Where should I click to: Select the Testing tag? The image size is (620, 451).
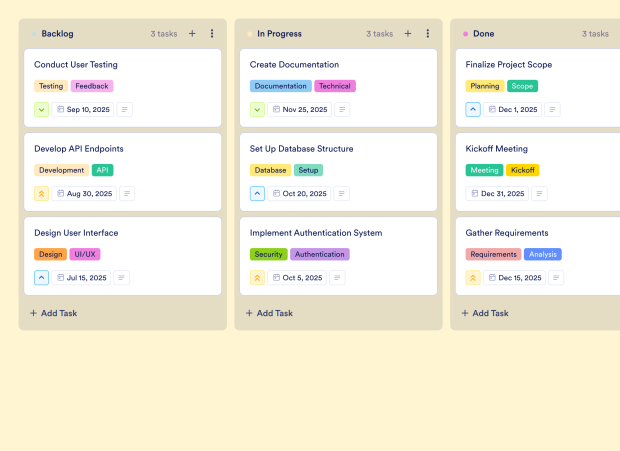click(51, 86)
